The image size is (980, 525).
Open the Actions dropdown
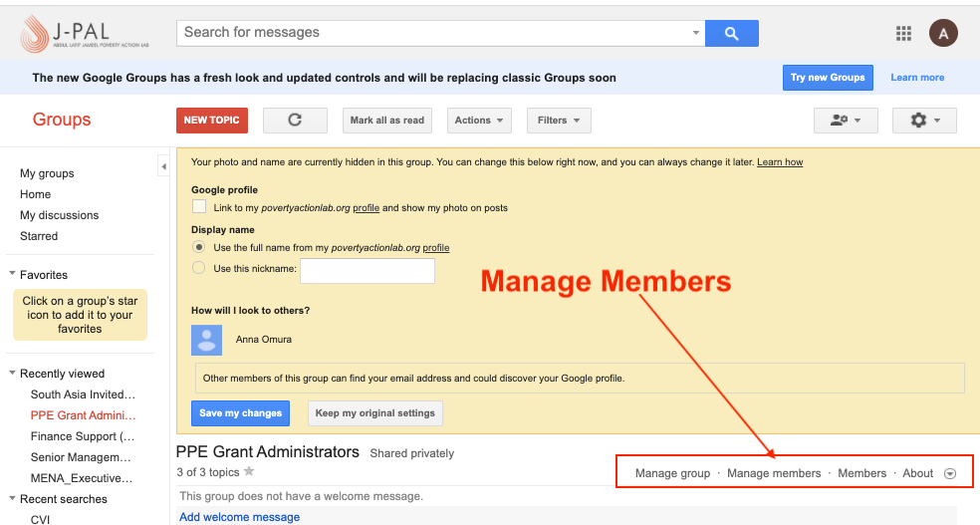click(x=479, y=120)
